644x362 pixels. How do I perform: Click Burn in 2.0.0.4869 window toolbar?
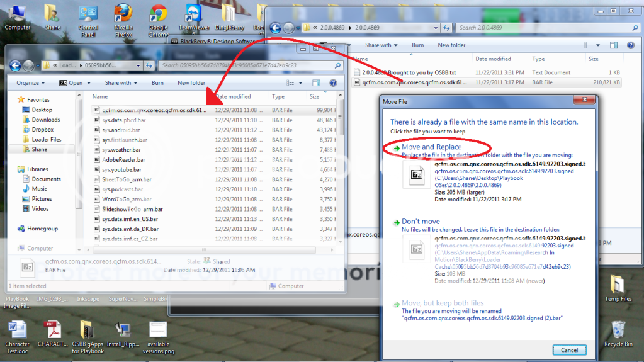418,45
